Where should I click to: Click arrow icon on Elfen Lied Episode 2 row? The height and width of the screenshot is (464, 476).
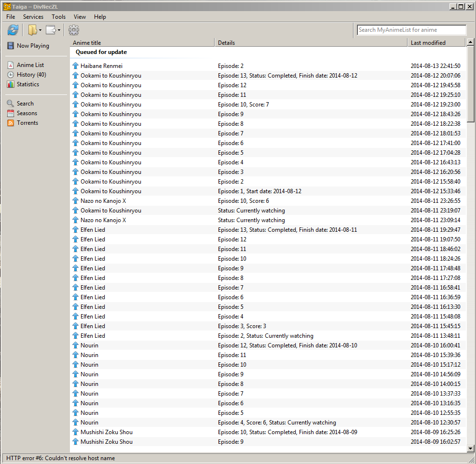tap(76, 336)
